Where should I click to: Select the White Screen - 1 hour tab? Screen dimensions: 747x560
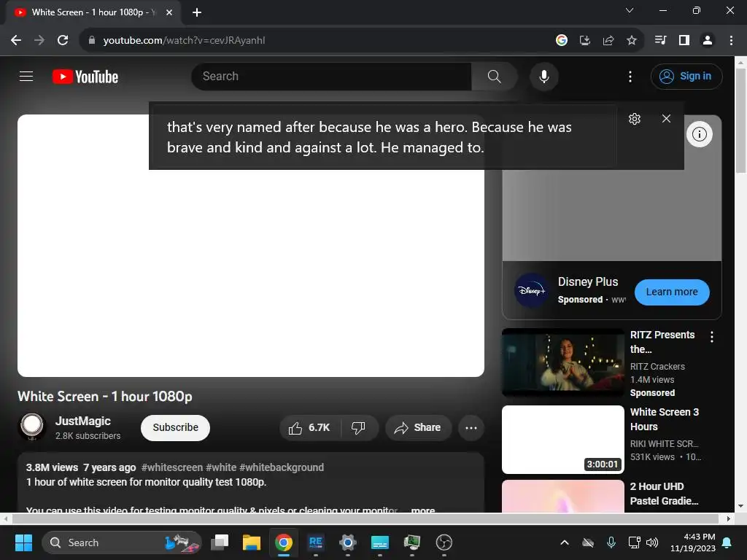pos(93,12)
